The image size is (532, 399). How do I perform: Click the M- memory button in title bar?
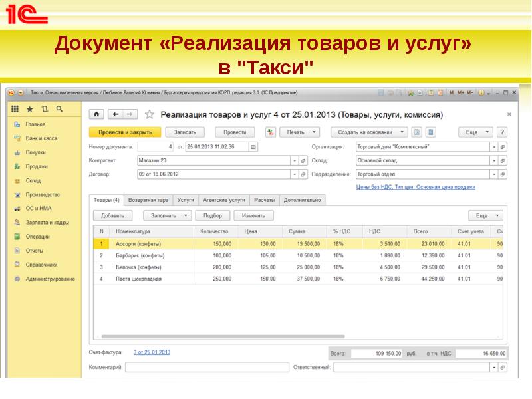469,92
